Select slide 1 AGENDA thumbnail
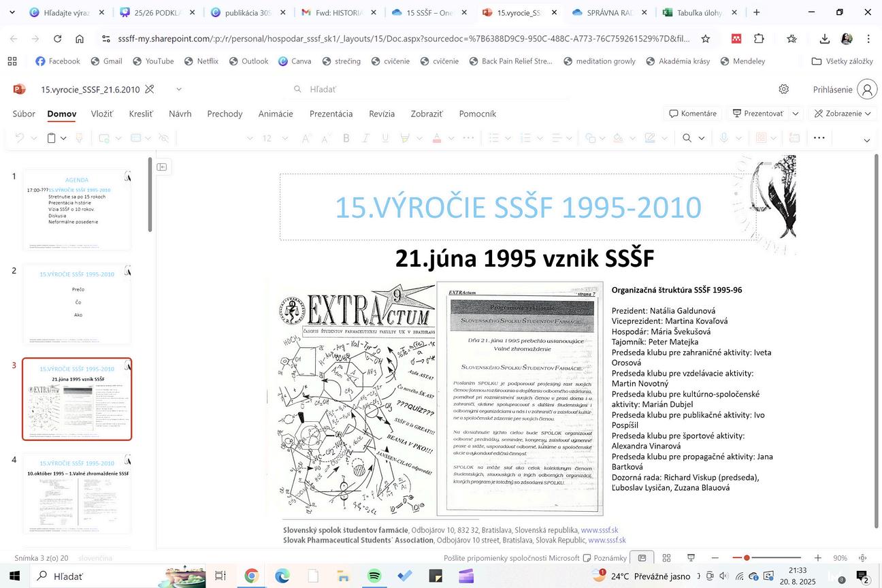 (77, 210)
